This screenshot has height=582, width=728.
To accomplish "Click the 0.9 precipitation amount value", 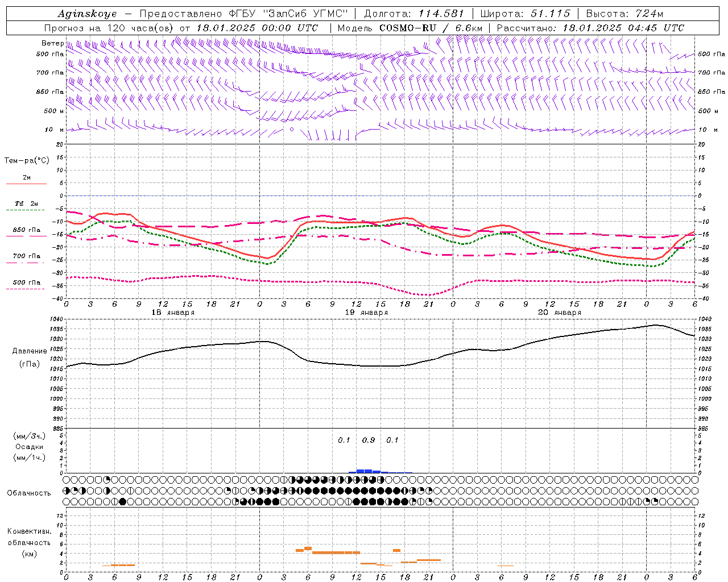I will click(369, 440).
